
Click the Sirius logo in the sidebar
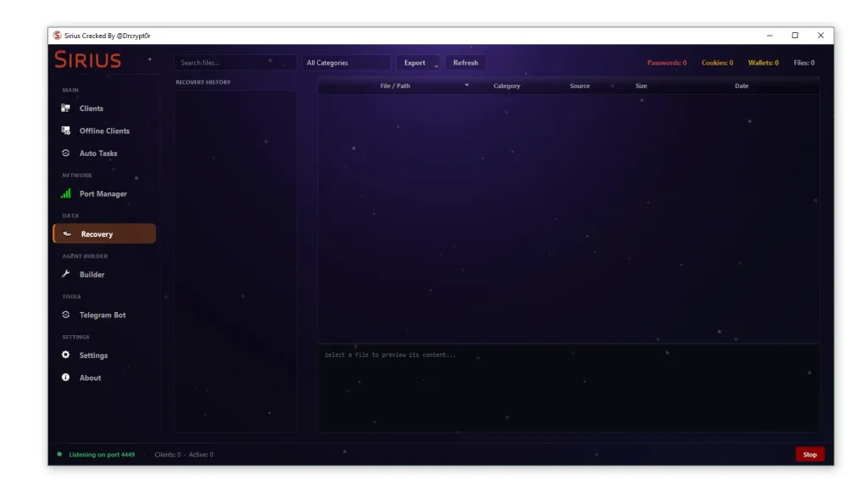[x=88, y=59]
